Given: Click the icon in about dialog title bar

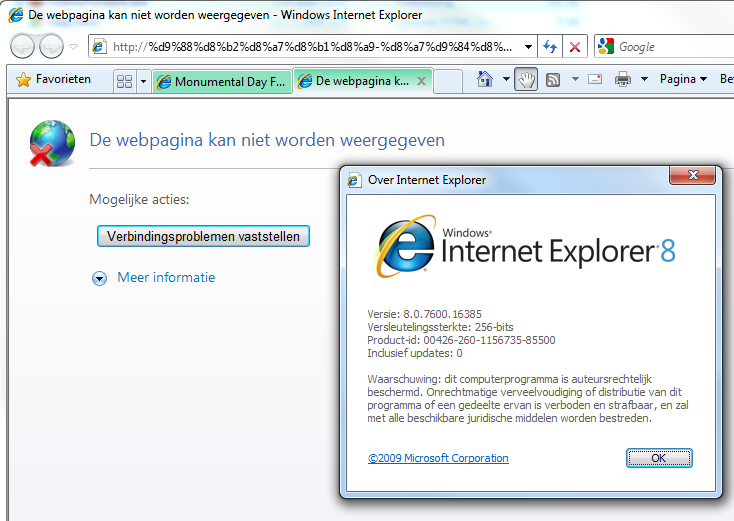Looking at the screenshot, I should point(354,180).
